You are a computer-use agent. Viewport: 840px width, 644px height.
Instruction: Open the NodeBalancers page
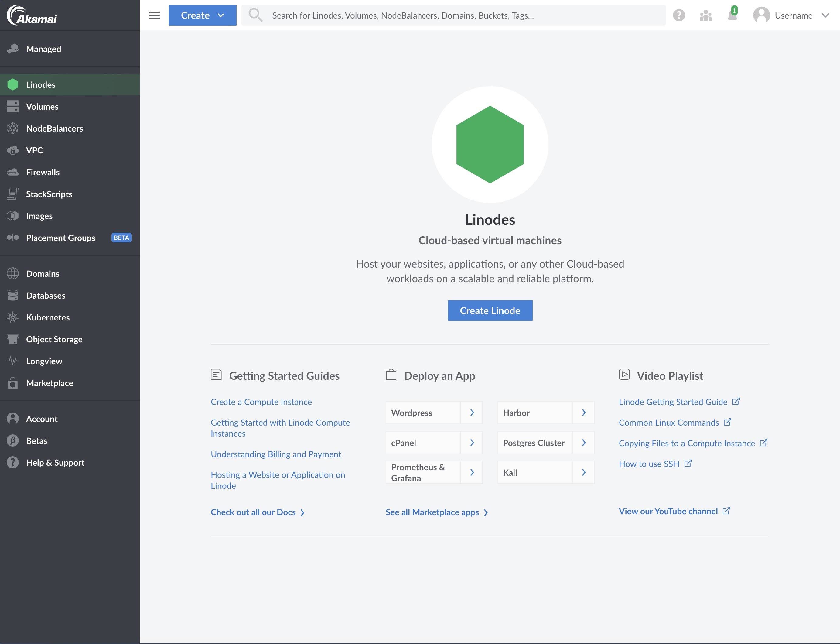click(x=54, y=128)
